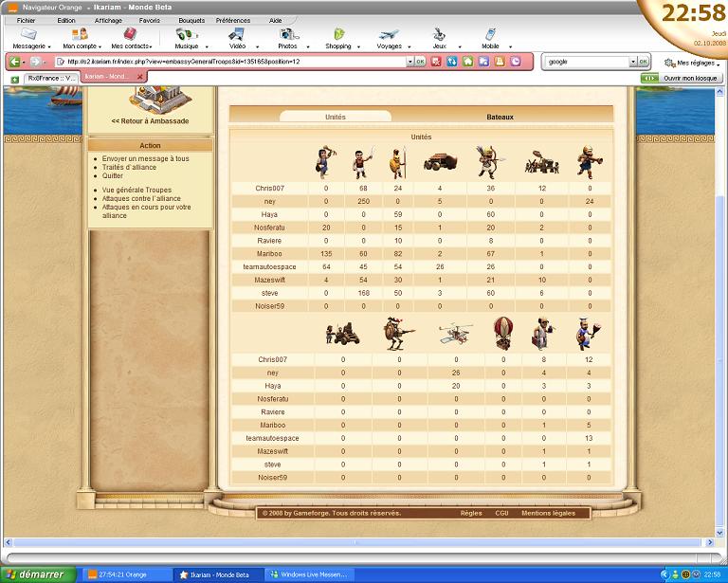Screen dimensions: 728x583
Task: Open the address bar history dropdown
Action: [409, 62]
